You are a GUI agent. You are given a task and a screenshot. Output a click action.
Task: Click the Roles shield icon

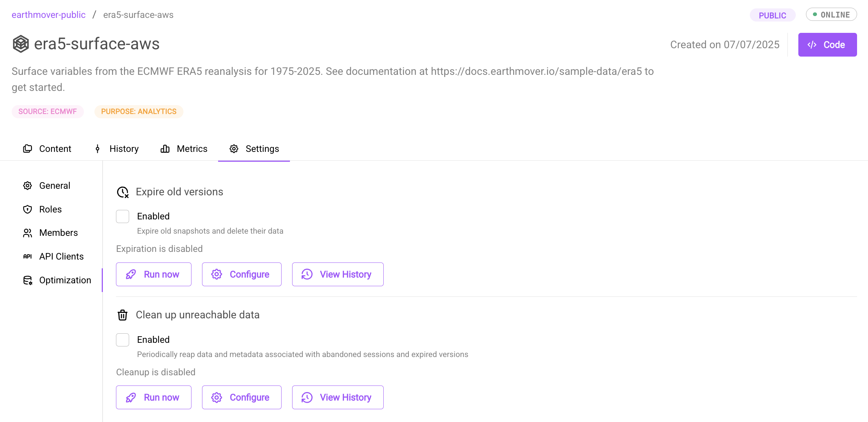[27, 209]
